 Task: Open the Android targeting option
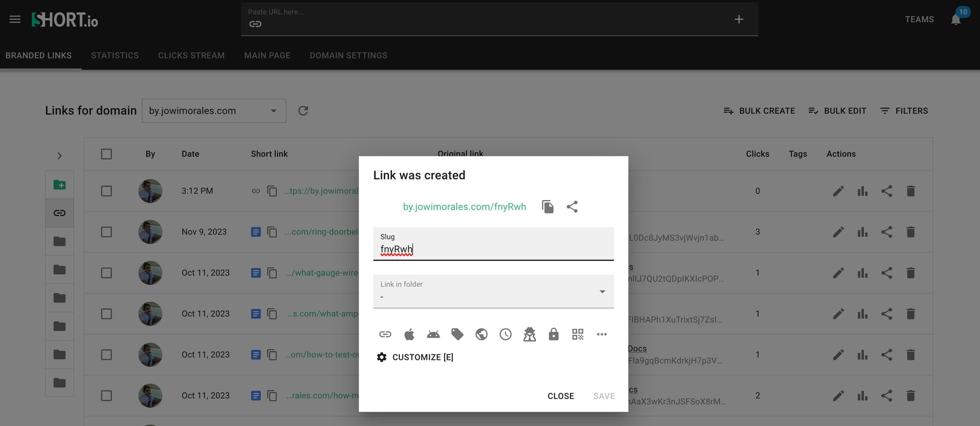[x=433, y=334]
